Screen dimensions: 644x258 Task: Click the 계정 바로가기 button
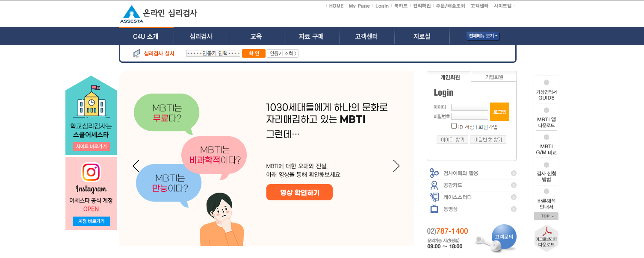(x=91, y=221)
